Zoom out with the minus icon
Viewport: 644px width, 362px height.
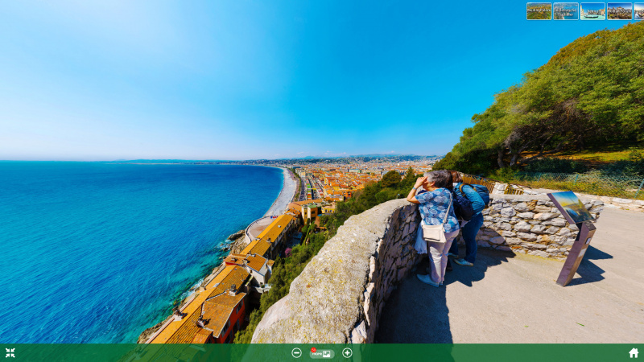pos(296,352)
